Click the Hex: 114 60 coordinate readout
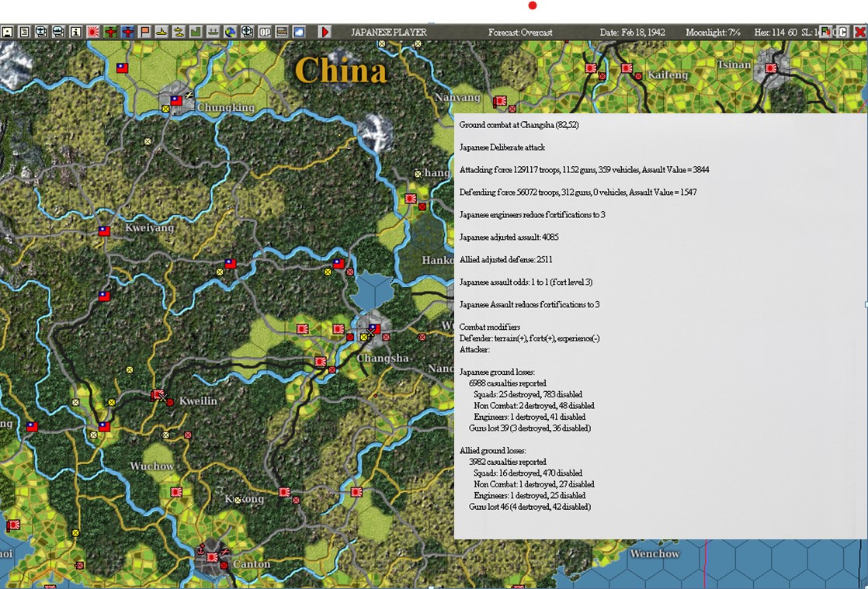 [776, 32]
